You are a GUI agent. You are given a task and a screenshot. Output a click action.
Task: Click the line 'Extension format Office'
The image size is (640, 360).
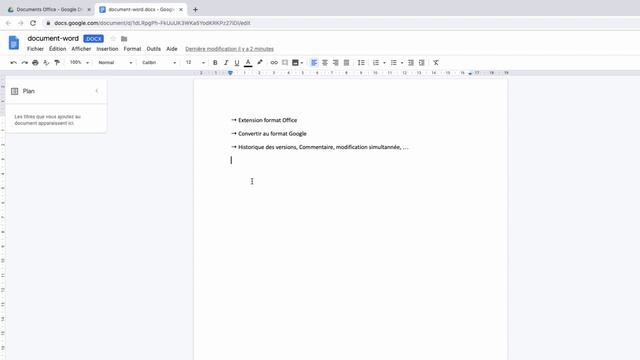[268, 120]
